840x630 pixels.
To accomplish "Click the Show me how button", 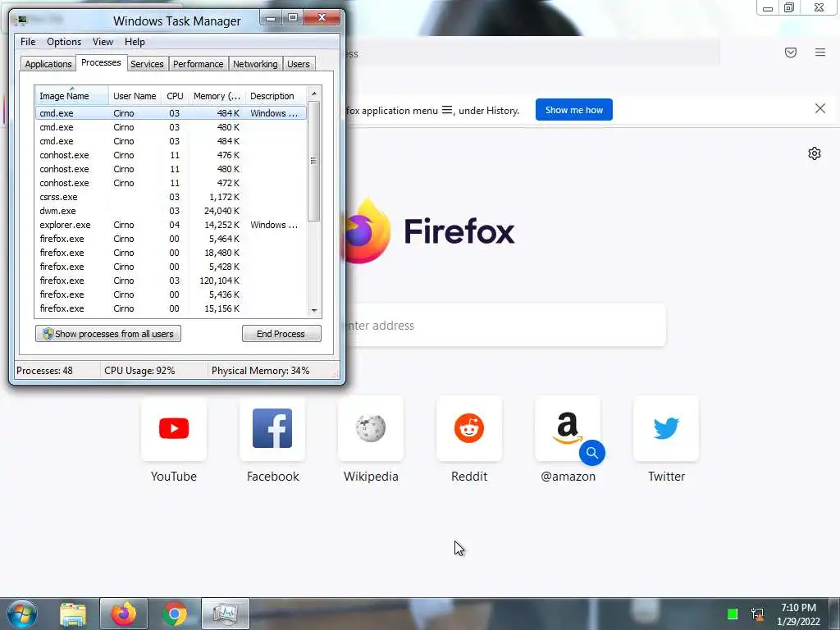I will pos(573,110).
